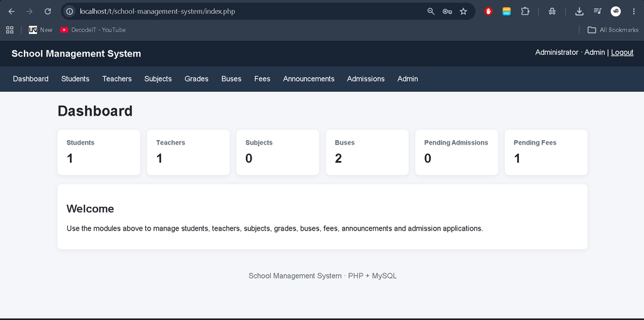644x320 pixels.
Task: Bookmark this page with the star icon
Action: (x=464, y=11)
